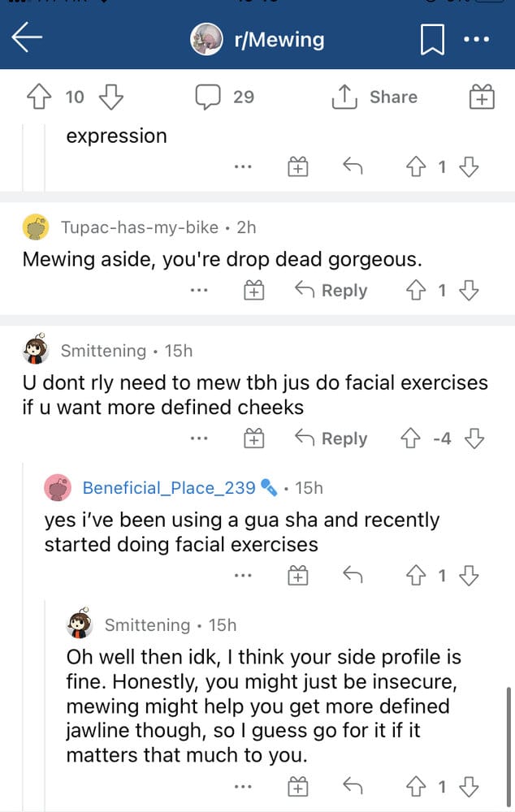The image size is (515, 812).
Task: Open Smittening's avatar on the top-level comment
Action: coord(36,351)
